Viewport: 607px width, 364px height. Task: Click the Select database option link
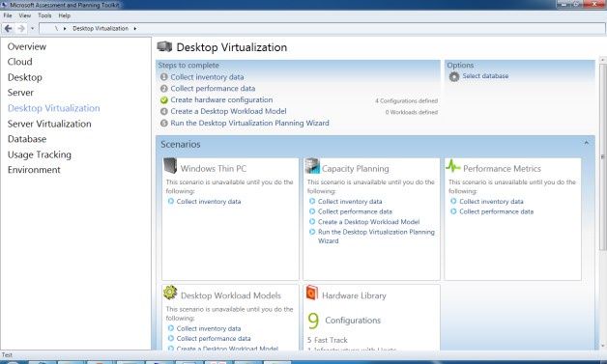pos(485,76)
